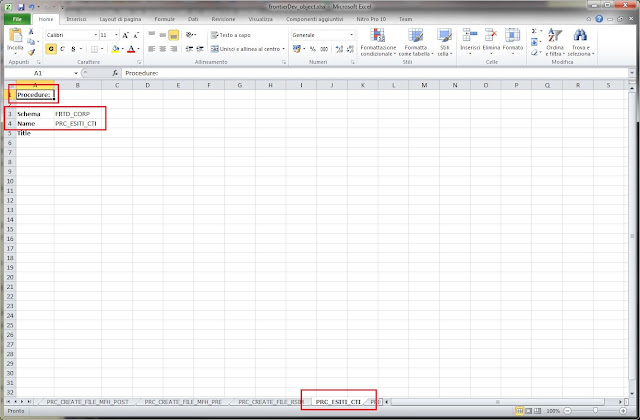Toggle top vertical alignment
Image resolution: width=640 pixels, height=420 pixels.
coord(151,35)
